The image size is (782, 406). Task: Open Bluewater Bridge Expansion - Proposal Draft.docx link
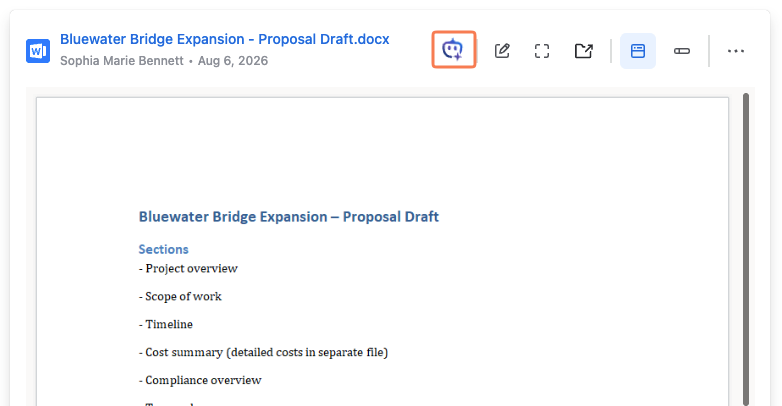224,39
